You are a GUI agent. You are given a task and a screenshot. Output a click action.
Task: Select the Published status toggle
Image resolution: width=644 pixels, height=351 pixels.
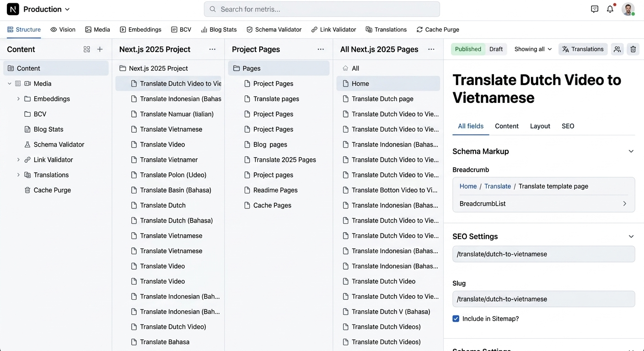(468, 49)
